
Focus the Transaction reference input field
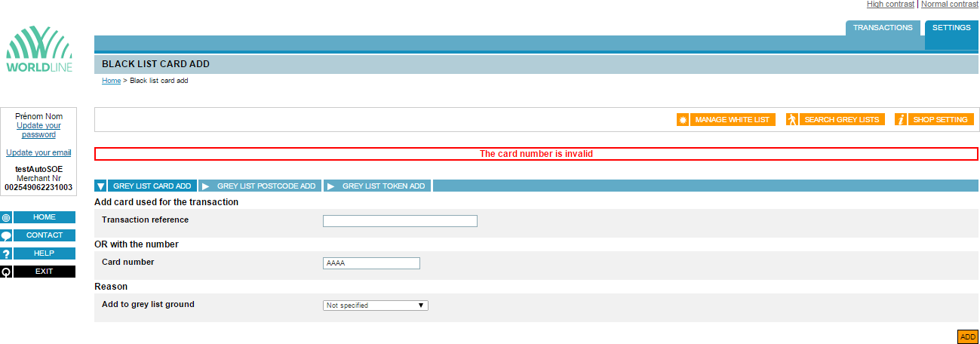tap(400, 221)
